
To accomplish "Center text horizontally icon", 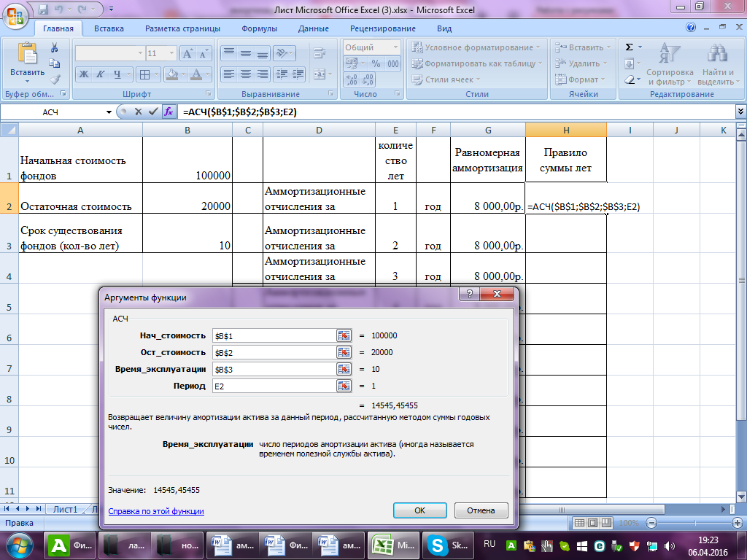I will click(246, 74).
